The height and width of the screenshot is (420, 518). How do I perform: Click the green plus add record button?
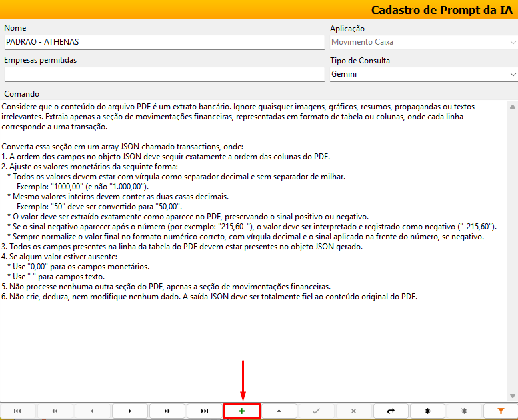click(x=241, y=411)
